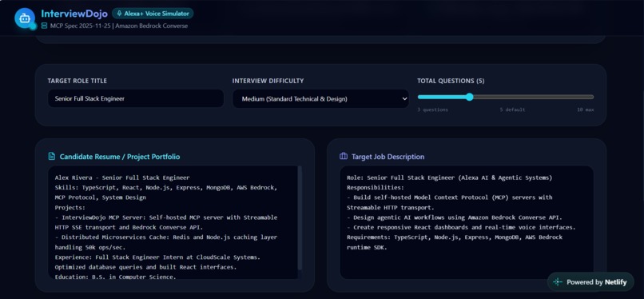
Task: Click the document icon next to Candidate Resume heading
Action: (52, 157)
